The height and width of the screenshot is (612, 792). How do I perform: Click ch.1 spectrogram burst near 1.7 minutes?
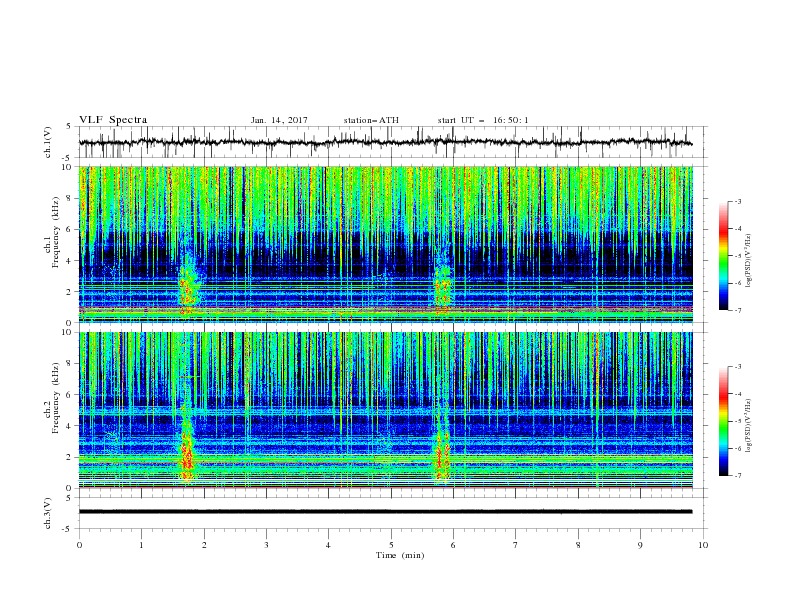pos(188,285)
